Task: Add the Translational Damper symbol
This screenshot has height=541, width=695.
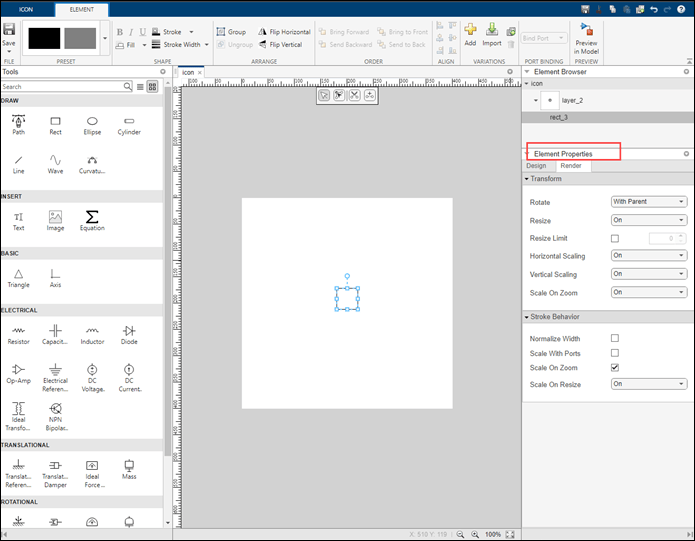Action: pyautogui.click(x=55, y=474)
